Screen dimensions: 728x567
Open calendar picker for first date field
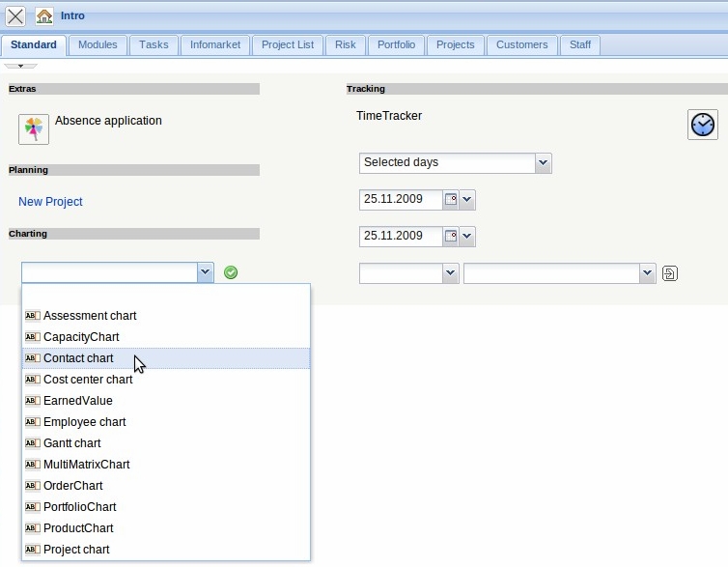[450, 200]
